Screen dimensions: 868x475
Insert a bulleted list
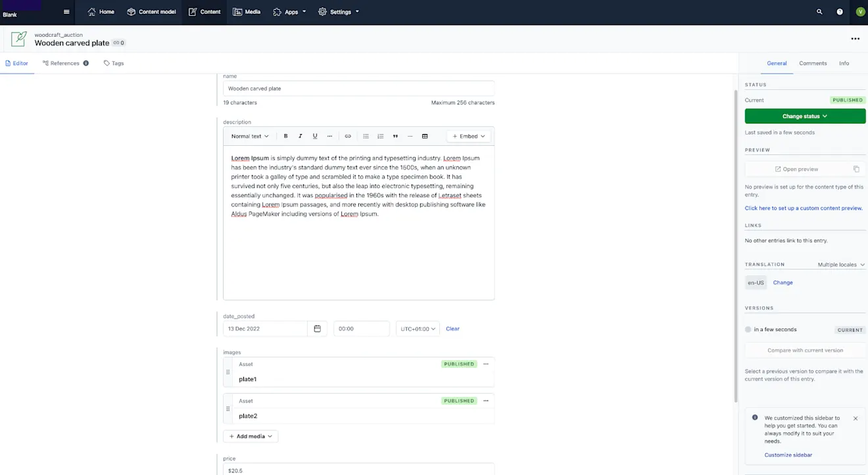[366, 136]
